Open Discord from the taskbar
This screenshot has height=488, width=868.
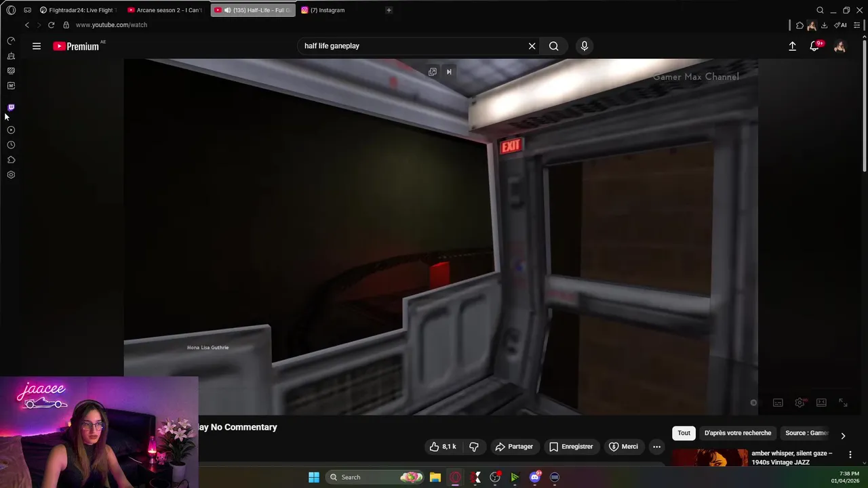(535, 477)
